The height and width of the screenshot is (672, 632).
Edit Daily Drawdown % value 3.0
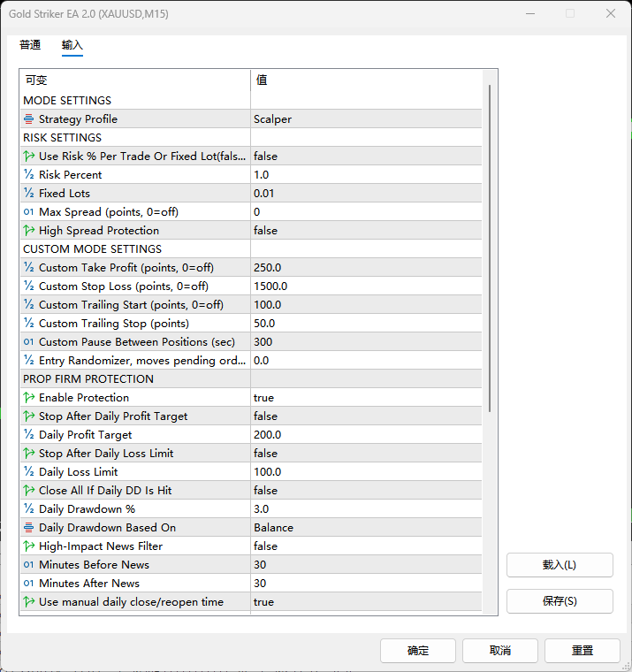click(366, 508)
